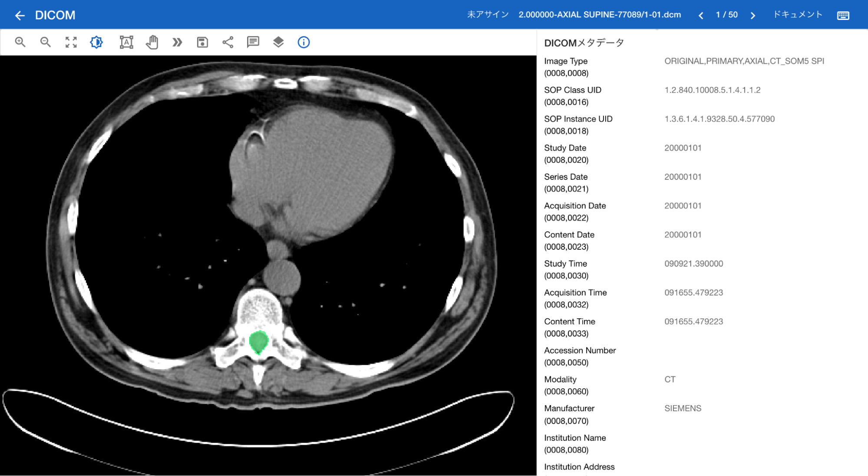
Task: Go to next image with right chevron
Action: click(753, 16)
